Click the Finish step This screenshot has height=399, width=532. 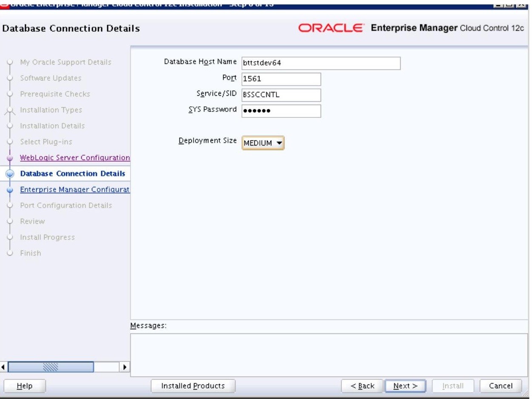click(x=31, y=253)
